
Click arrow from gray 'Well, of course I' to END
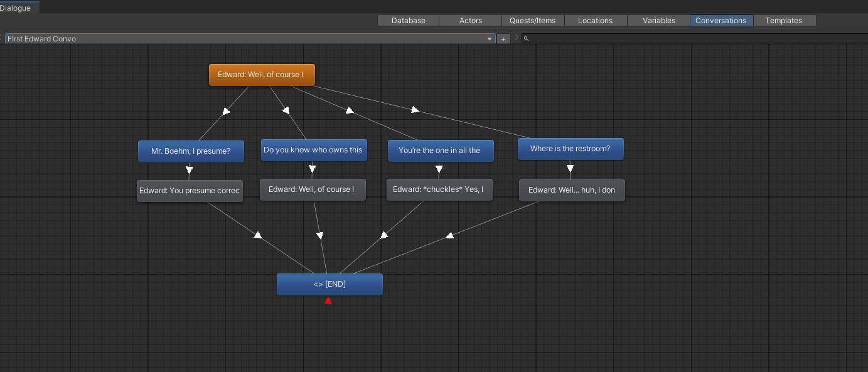click(319, 236)
